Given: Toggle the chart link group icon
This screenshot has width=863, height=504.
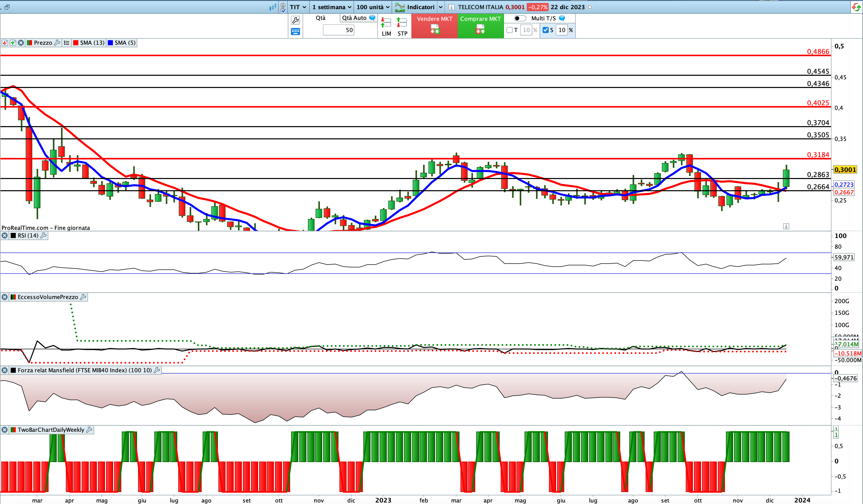Looking at the screenshot, I should [x=283, y=7].
